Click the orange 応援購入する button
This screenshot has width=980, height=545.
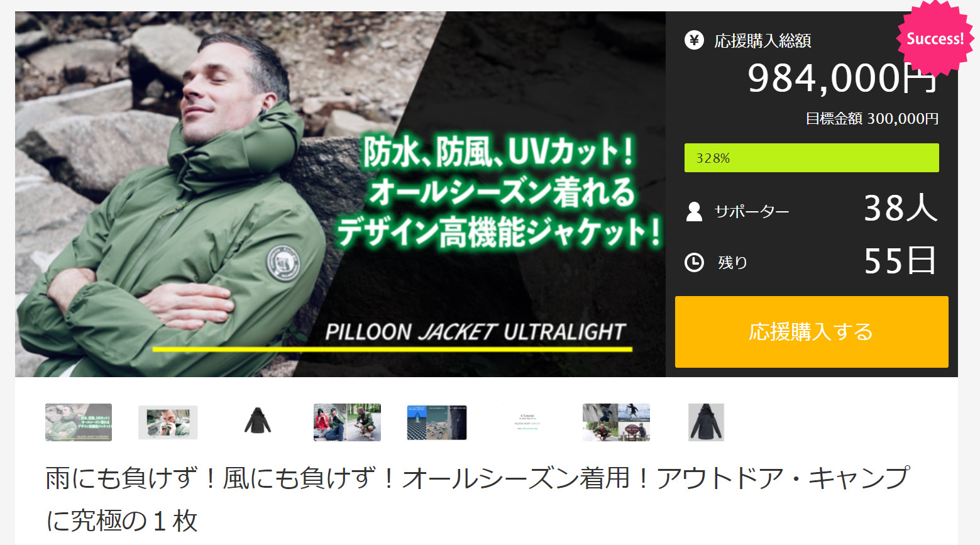click(x=812, y=332)
